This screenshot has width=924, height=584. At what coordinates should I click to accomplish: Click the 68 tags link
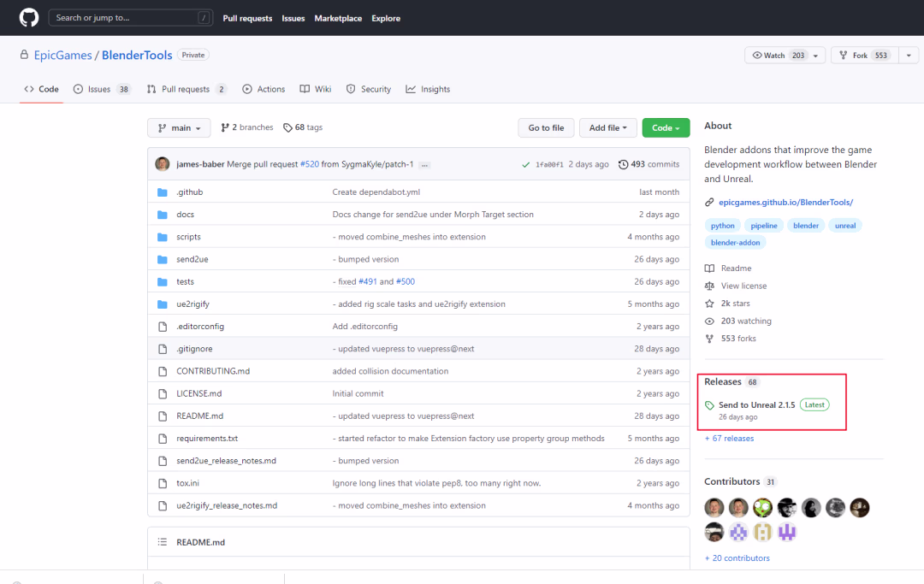[303, 127]
